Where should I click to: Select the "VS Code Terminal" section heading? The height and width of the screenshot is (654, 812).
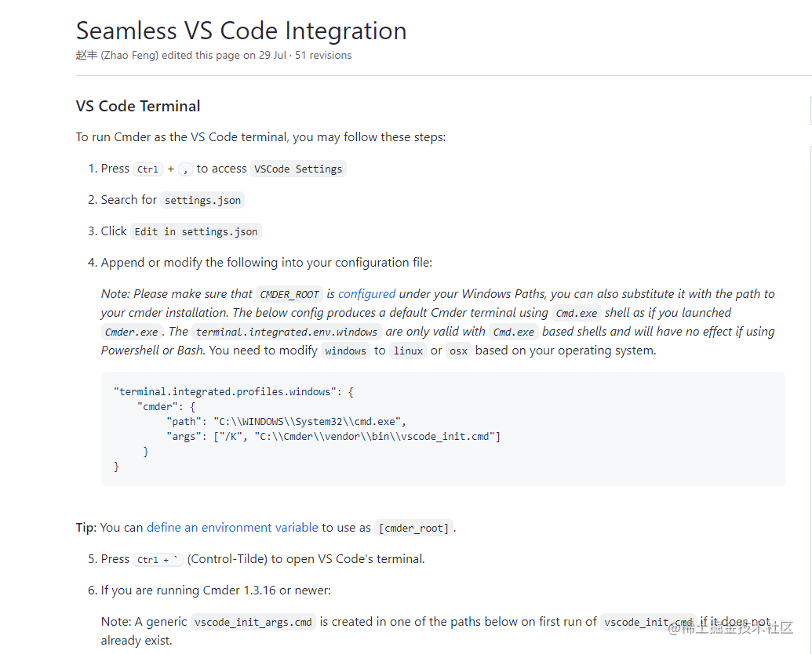point(138,105)
